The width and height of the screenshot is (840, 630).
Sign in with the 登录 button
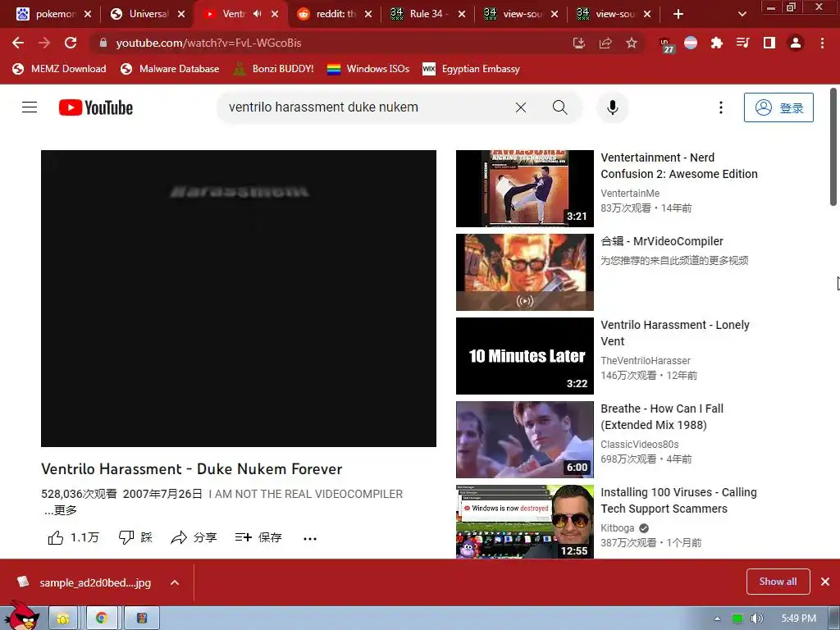point(778,107)
